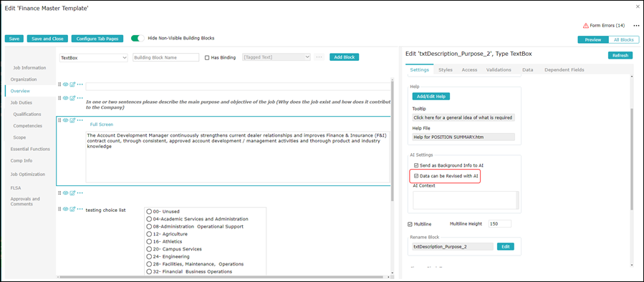Uncheck Data can be Revised with AI

point(416,175)
